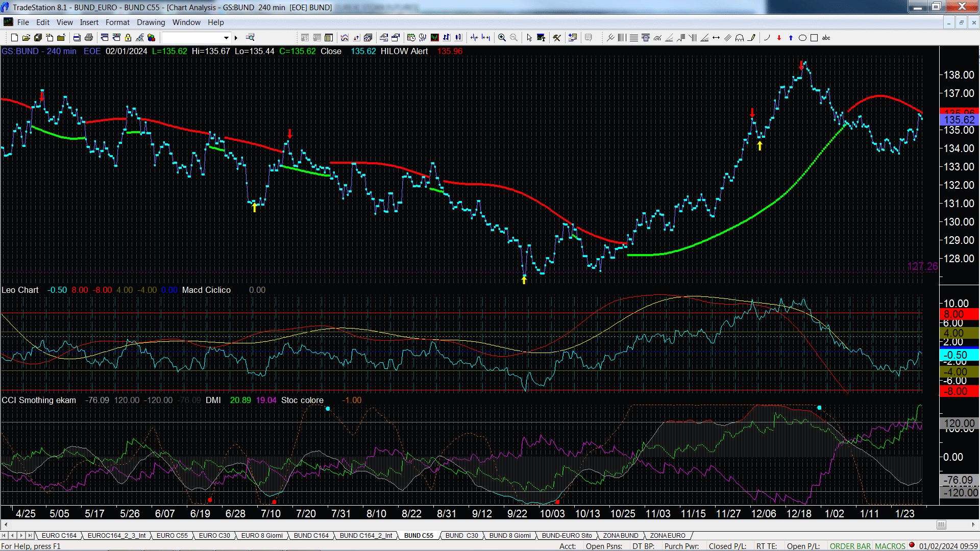The height and width of the screenshot is (551, 980).
Task: Select the ellipse drawing tool
Action: click(802, 38)
